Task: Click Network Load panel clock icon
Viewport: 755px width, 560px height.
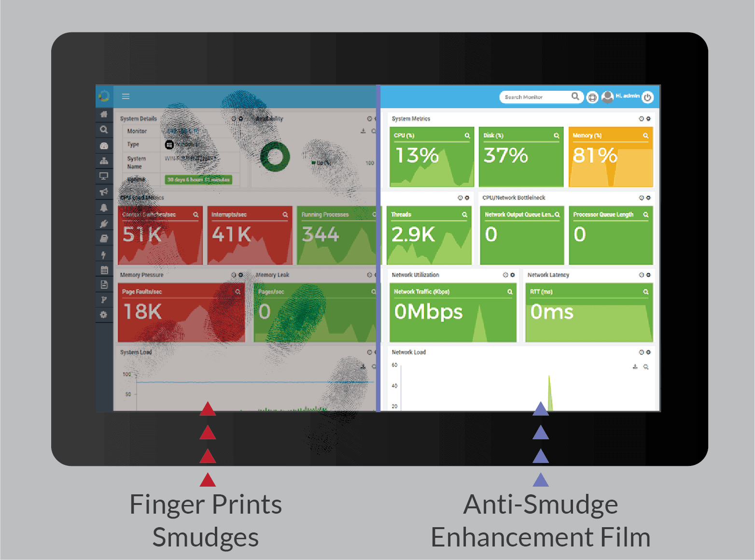Action: (x=642, y=352)
